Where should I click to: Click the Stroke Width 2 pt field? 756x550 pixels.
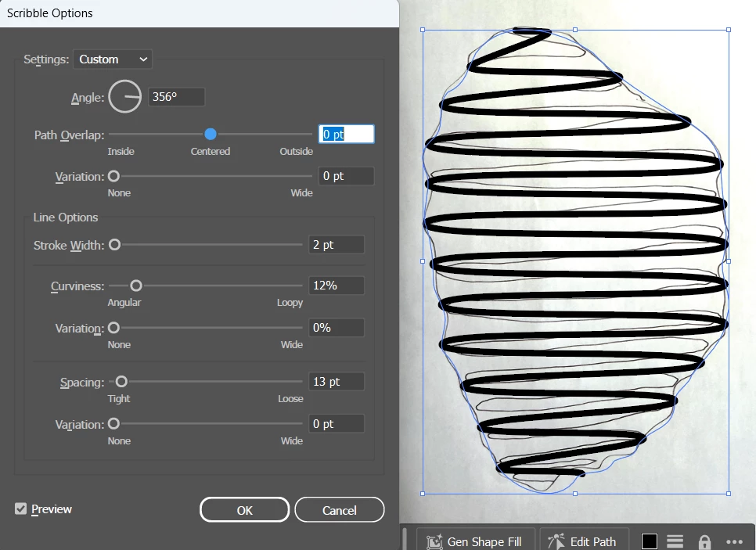click(x=337, y=245)
